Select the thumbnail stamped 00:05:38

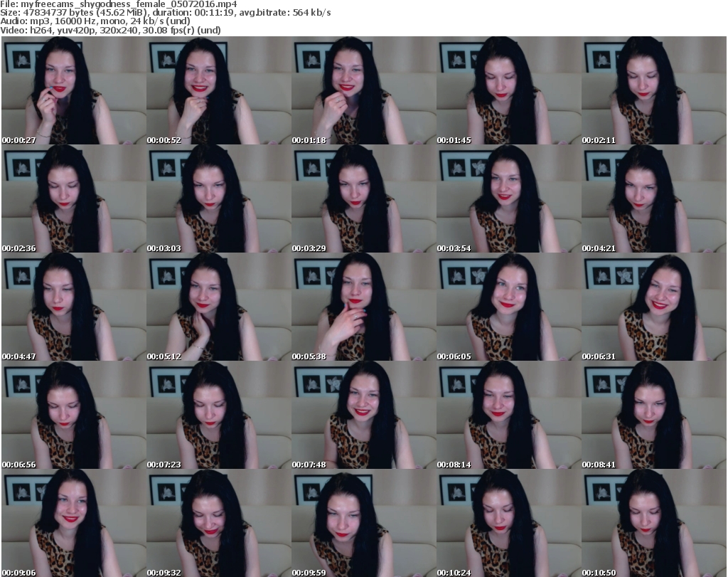point(364,307)
